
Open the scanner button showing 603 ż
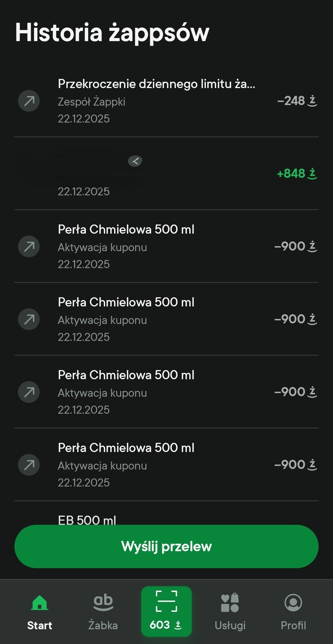coord(166,611)
